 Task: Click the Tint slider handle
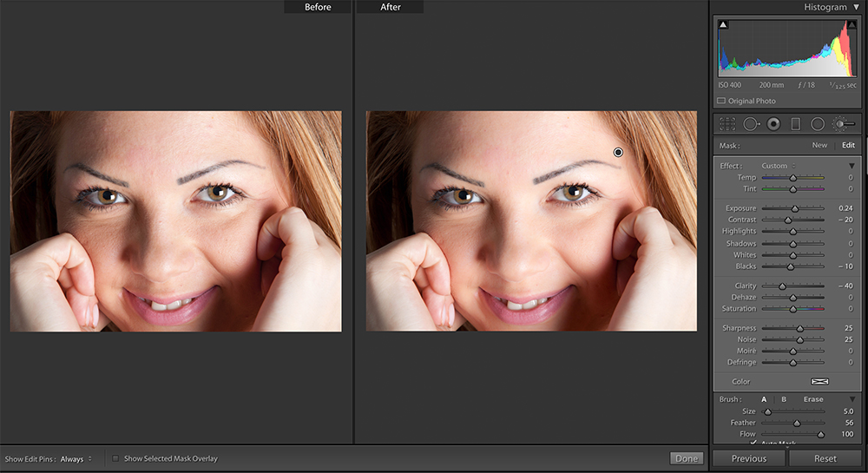792,189
